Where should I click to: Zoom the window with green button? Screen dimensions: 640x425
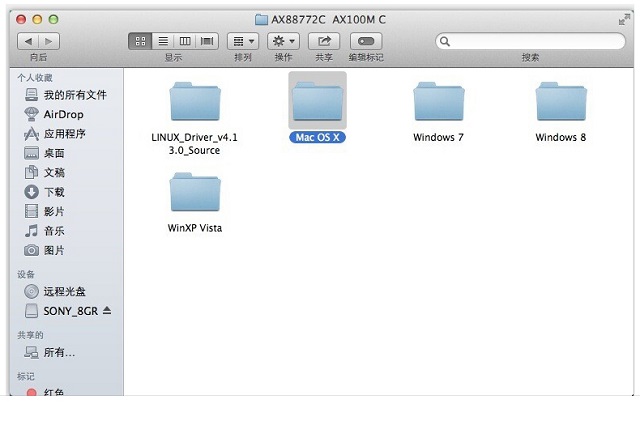pyautogui.click(x=53, y=19)
